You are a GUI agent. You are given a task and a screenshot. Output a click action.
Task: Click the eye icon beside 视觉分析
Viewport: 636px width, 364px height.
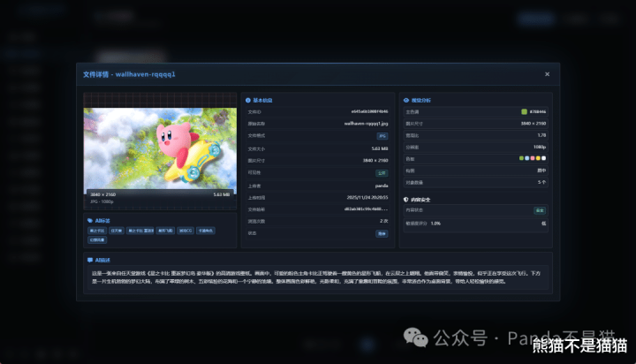pyautogui.click(x=406, y=100)
